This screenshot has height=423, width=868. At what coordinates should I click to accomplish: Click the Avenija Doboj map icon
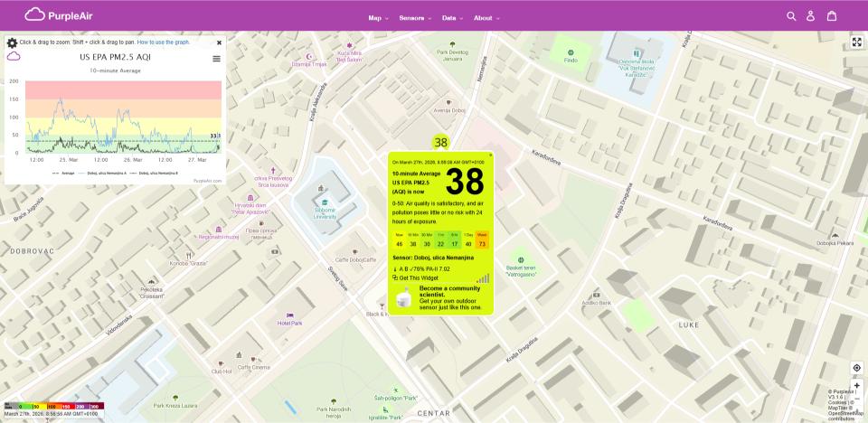click(448, 102)
